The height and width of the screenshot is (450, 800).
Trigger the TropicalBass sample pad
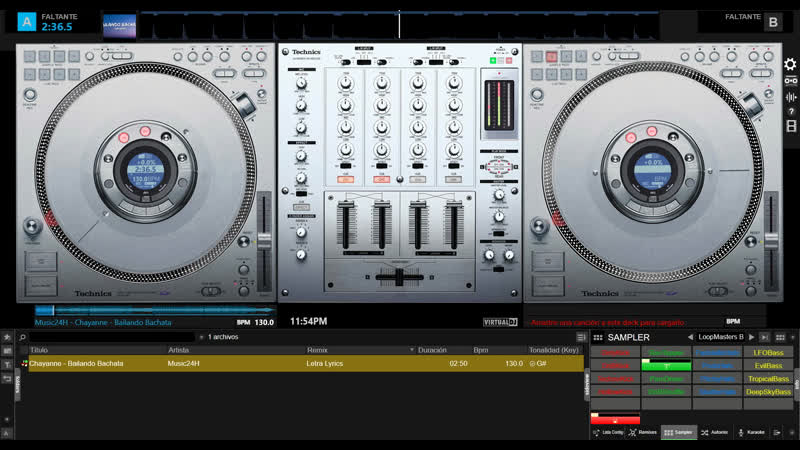(768, 379)
